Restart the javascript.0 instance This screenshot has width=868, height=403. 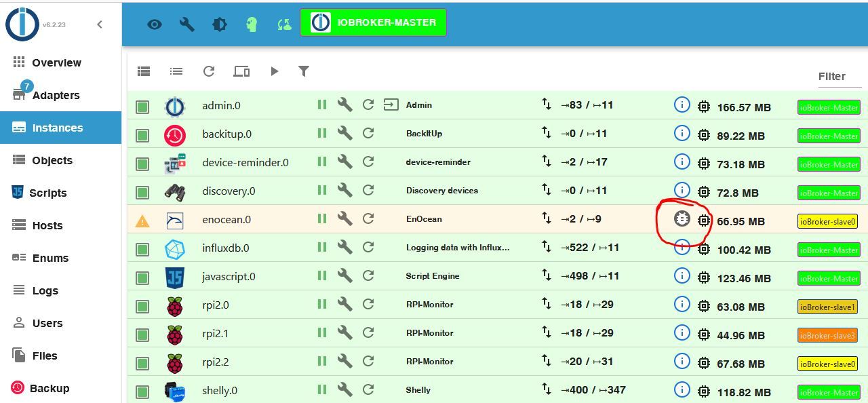pos(368,275)
